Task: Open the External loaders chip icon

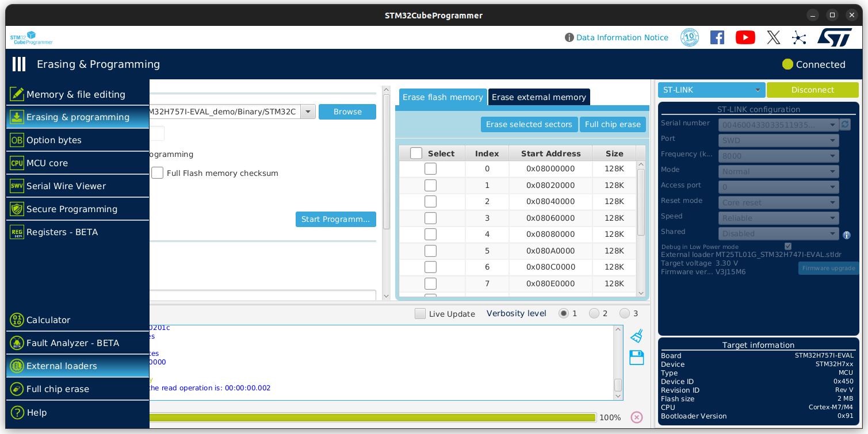Action: tap(17, 366)
